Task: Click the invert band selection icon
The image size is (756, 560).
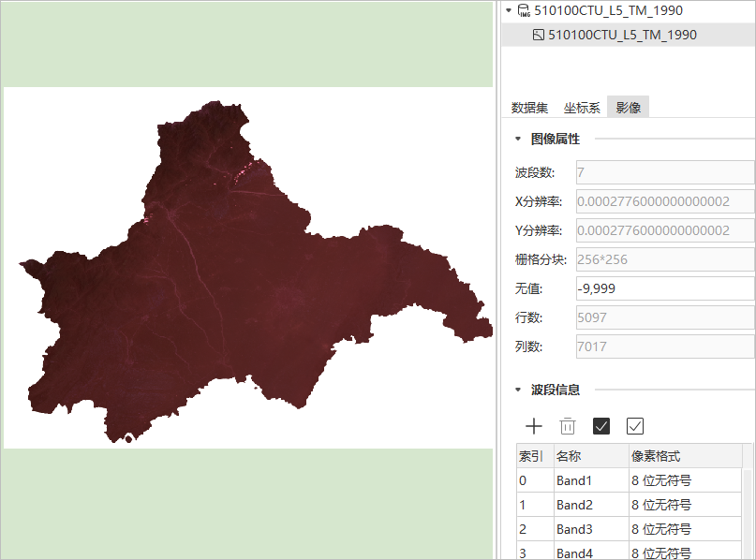Action: (635, 426)
